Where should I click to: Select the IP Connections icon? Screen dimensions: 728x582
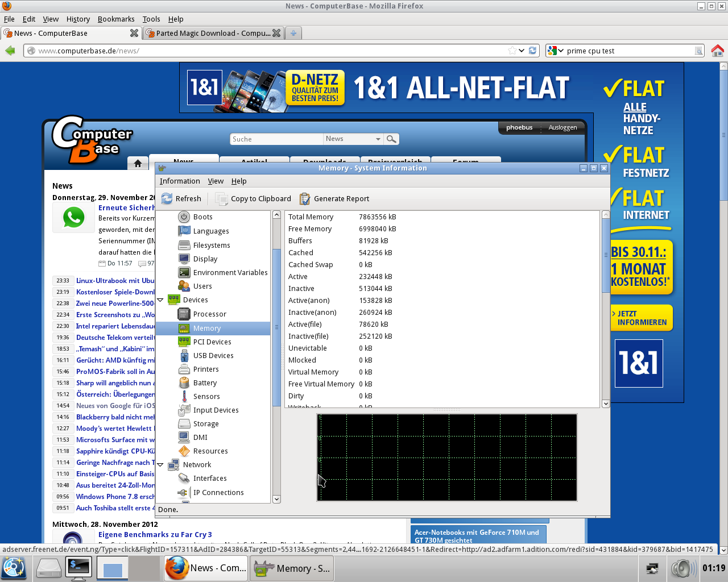point(184,492)
